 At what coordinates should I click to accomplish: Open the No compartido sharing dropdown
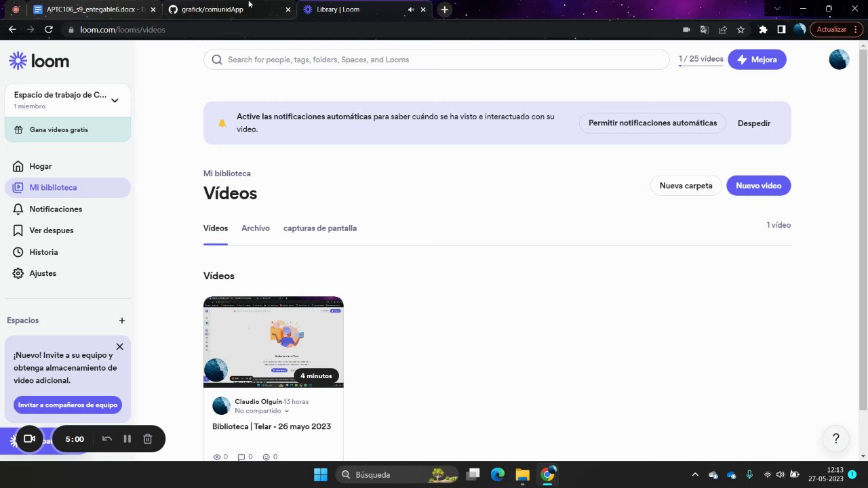click(262, 411)
